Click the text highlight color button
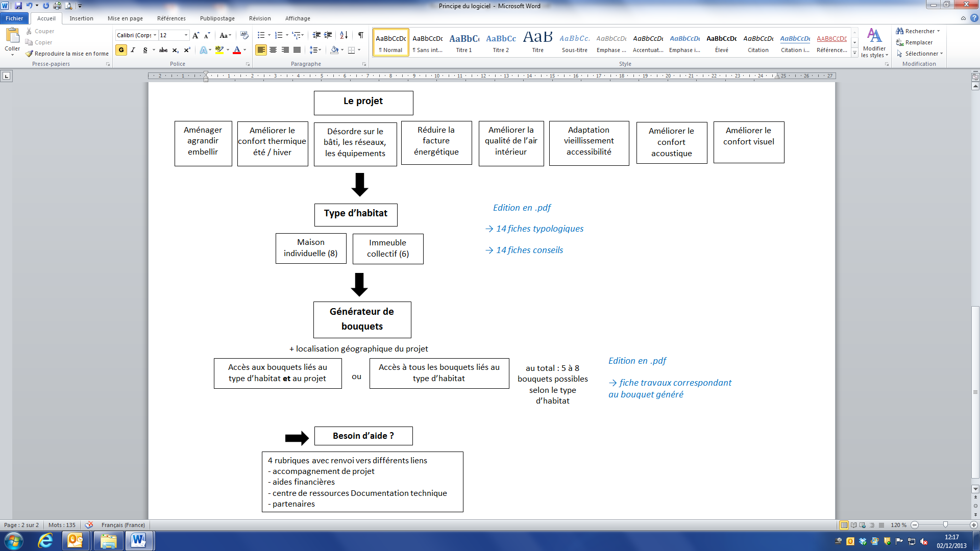 [x=219, y=50]
